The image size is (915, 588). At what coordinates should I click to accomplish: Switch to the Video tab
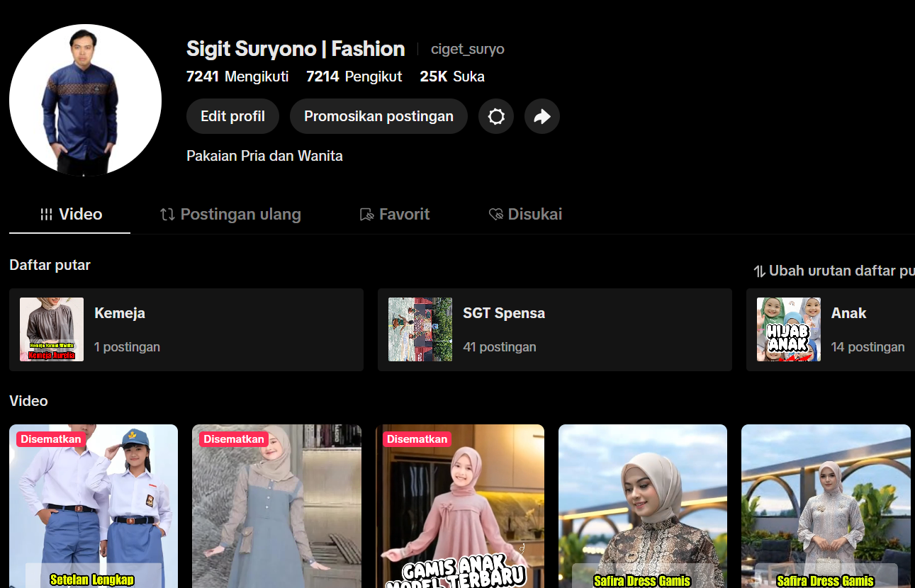[71, 215]
